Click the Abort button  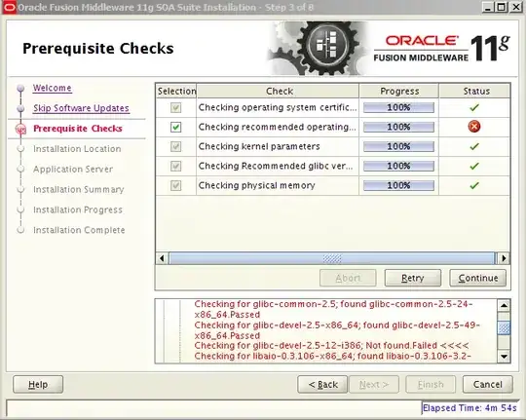tap(348, 278)
